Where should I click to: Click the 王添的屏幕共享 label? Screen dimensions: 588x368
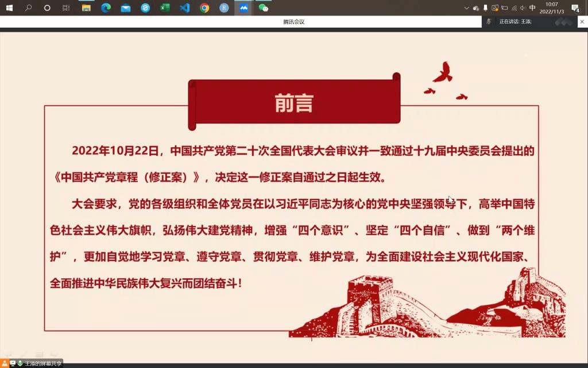coord(42,363)
